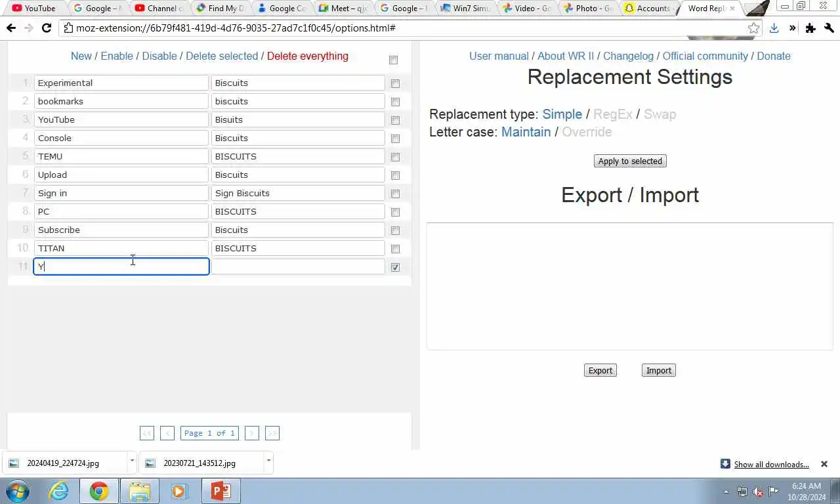Check the TEMU row checkbox
The height and width of the screenshot is (504, 840).
coord(395,157)
